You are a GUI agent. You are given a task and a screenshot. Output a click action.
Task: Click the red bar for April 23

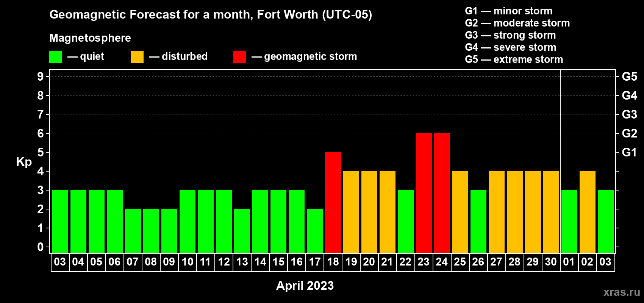pos(424,193)
